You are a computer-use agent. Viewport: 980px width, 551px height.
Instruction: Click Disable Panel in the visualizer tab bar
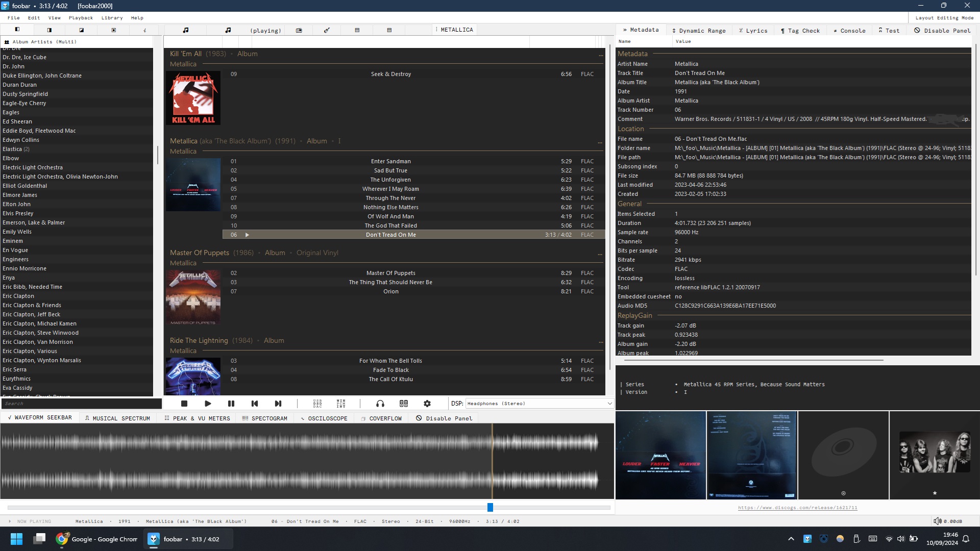(444, 418)
